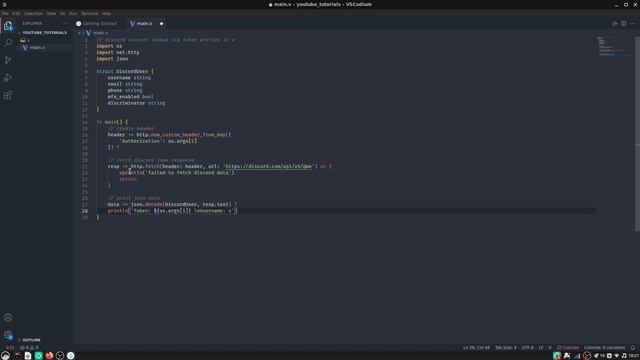Open the File menu
Viewport: 640px width, 360px height.
tap(5, 13)
